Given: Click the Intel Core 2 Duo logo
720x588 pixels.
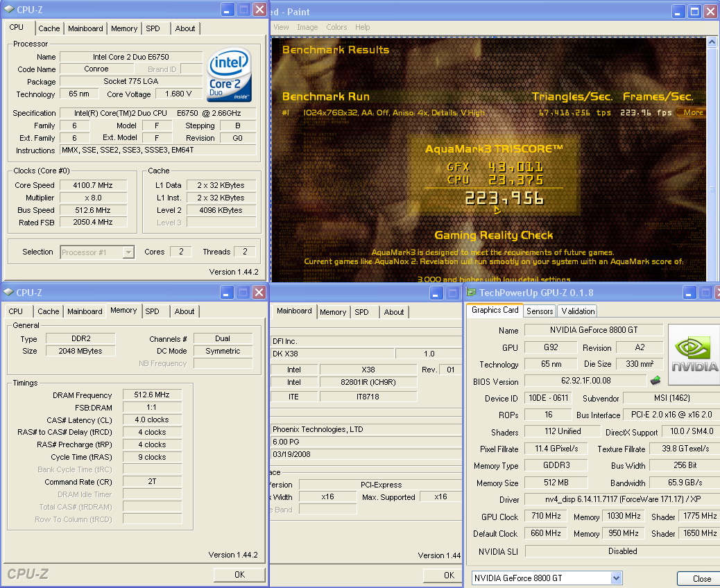Looking at the screenshot, I should pyautogui.click(x=229, y=74).
